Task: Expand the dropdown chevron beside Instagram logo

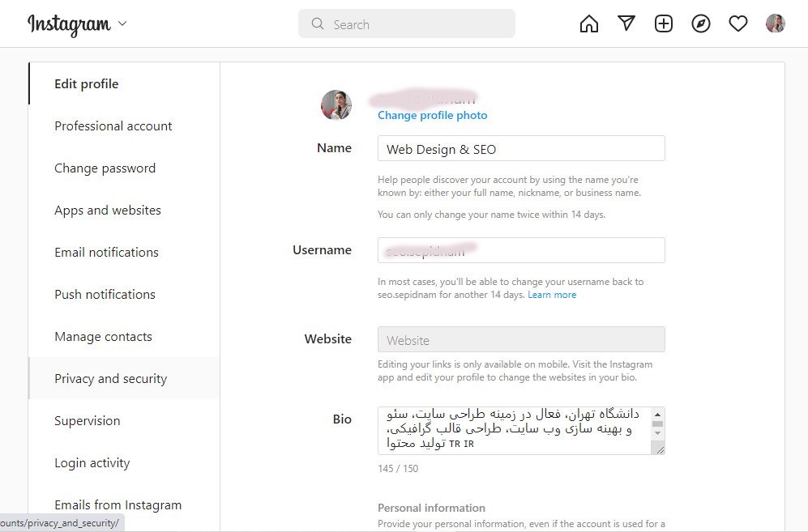Action: tap(122, 23)
